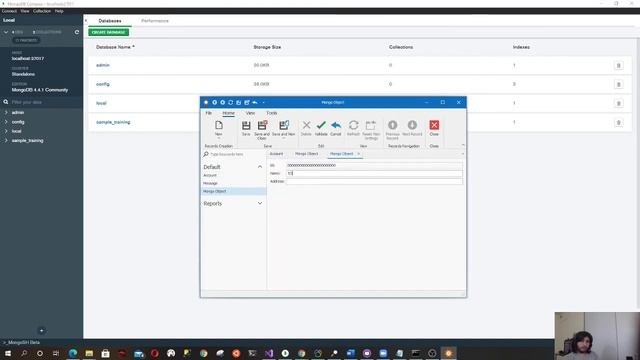Expand the config database in the sidebar tree
The height and width of the screenshot is (360, 640).
(6, 122)
